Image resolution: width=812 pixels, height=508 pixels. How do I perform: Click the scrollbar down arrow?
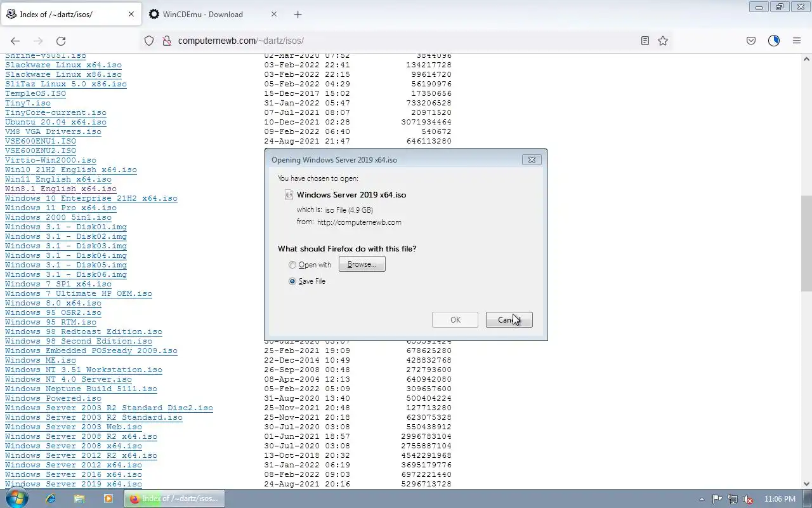(806, 484)
